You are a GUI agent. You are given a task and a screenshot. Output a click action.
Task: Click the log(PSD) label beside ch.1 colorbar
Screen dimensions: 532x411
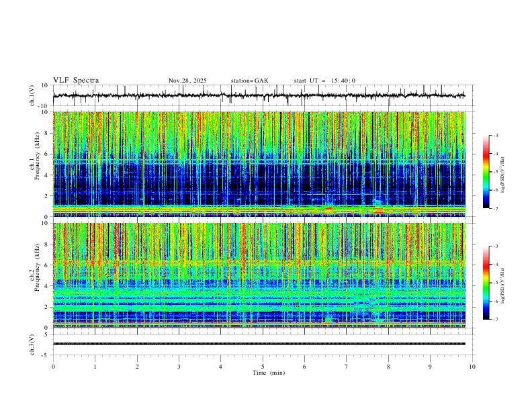503,175
